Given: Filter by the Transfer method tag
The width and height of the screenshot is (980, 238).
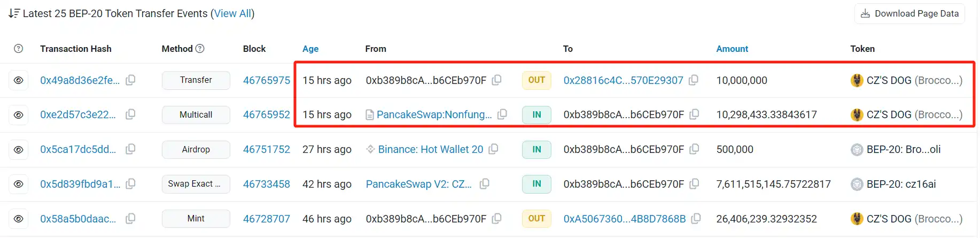Looking at the screenshot, I should pyautogui.click(x=196, y=80).
